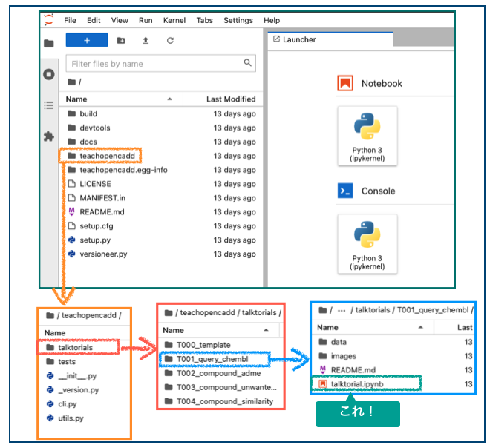Click the teachopencadd breadcrumb in orange panel
This screenshot has width=490, height=448.
point(89,315)
